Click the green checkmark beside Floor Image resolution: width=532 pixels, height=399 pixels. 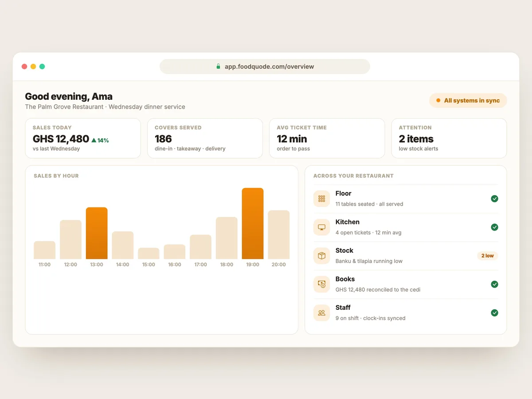(494, 199)
